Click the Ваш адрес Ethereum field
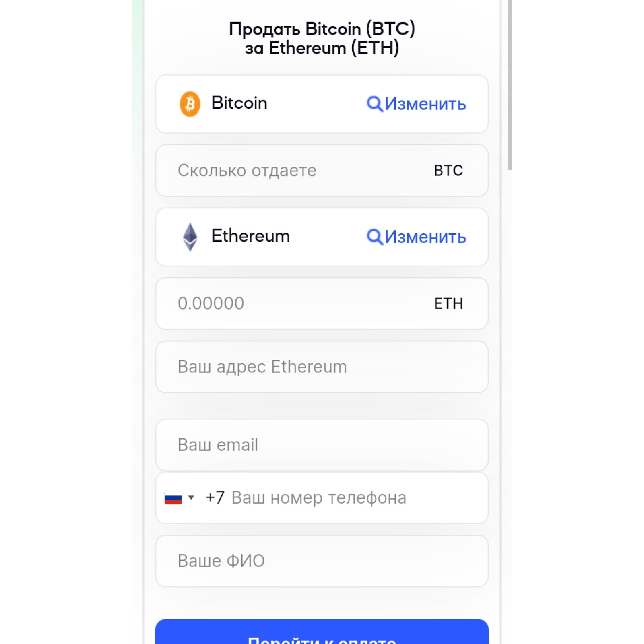Screen dimensions: 644x644 (x=322, y=367)
